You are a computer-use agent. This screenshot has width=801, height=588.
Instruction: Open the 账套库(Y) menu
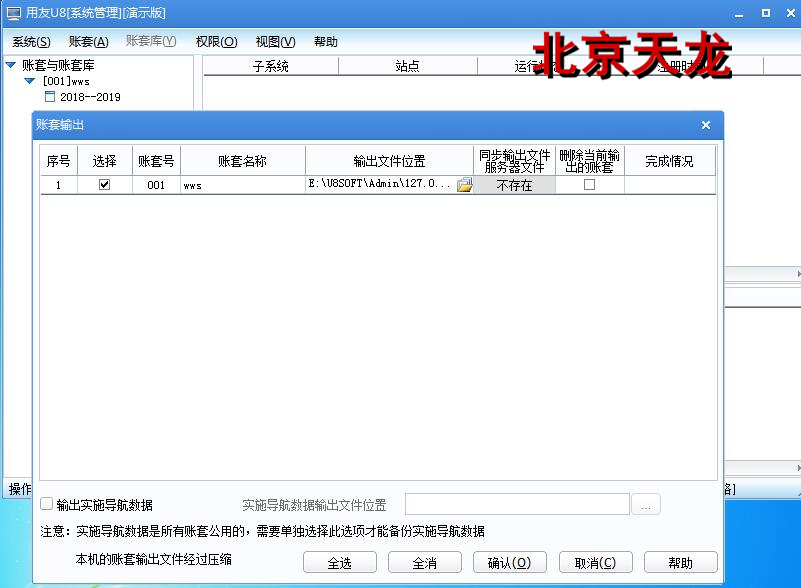(151, 41)
